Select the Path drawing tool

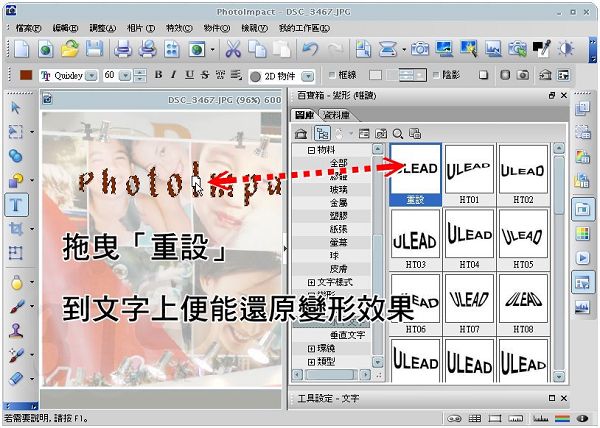[16, 180]
